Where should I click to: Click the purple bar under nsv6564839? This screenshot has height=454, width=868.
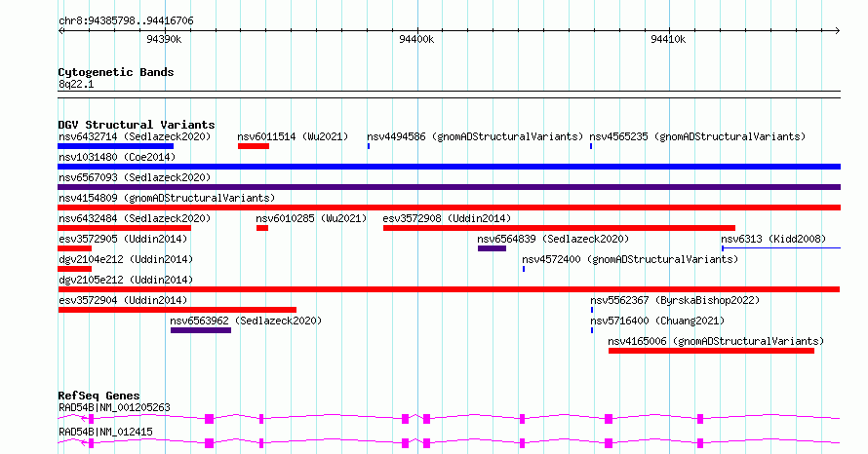click(x=493, y=248)
